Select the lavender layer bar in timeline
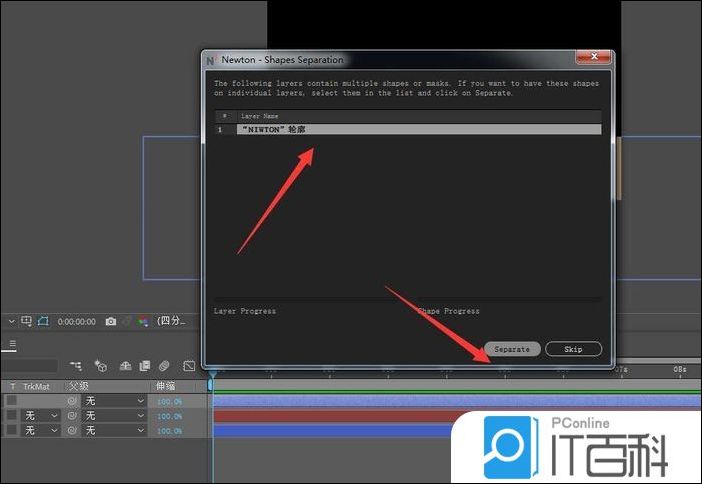The width and height of the screenshot is (702, 484). pyautogui.click(x=457, y=401)
